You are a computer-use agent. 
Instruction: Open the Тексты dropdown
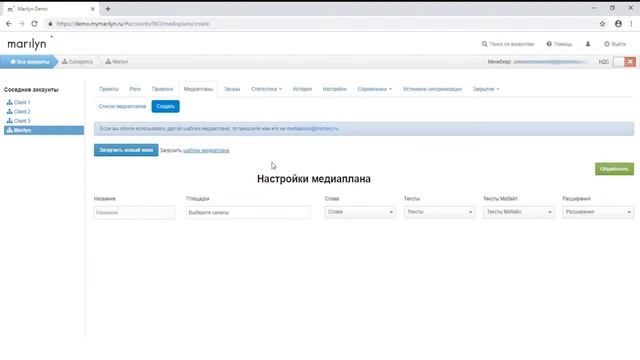pos(440,212)
